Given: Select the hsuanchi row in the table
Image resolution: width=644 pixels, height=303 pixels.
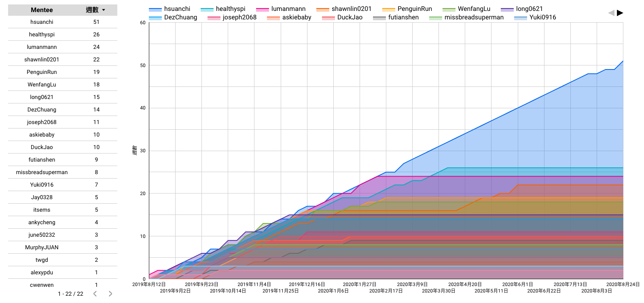Looking at the screenshot, I should (x=63, y=22).
